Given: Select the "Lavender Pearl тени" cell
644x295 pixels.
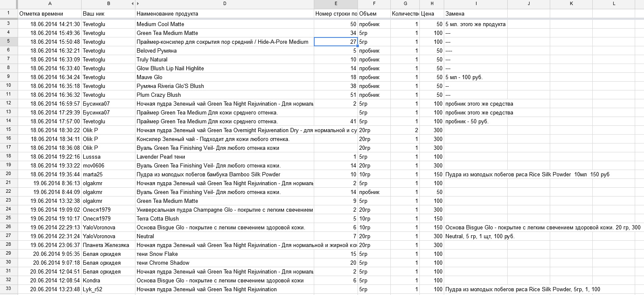Looking at the screenshot, I should click(x=225, y=157).
